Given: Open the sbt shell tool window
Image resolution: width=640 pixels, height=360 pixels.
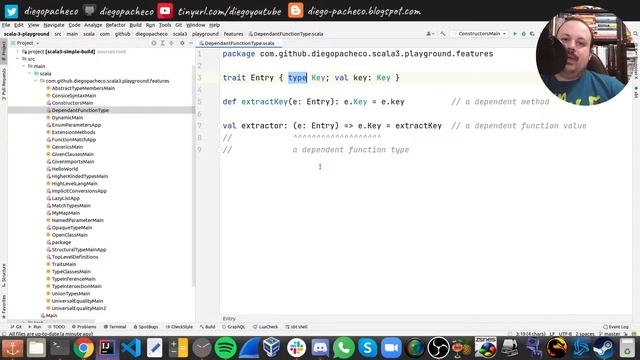Looking at the screenshot, I should tap(297, 327).
